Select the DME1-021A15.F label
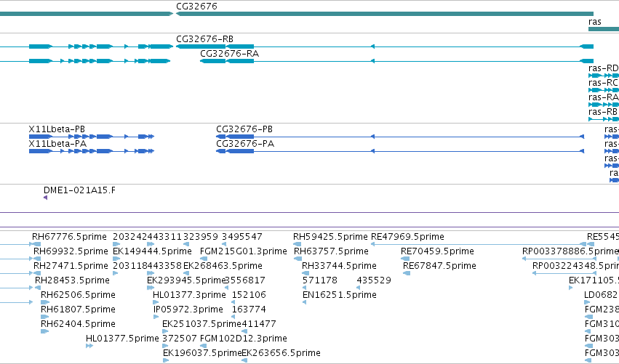 click(x=79, y=190)
